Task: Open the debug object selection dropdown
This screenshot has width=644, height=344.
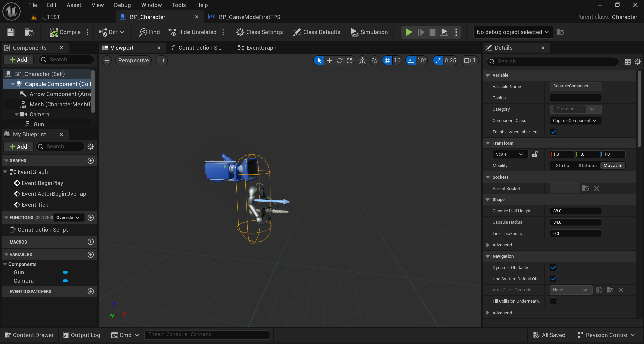Action: pos(513,32)
